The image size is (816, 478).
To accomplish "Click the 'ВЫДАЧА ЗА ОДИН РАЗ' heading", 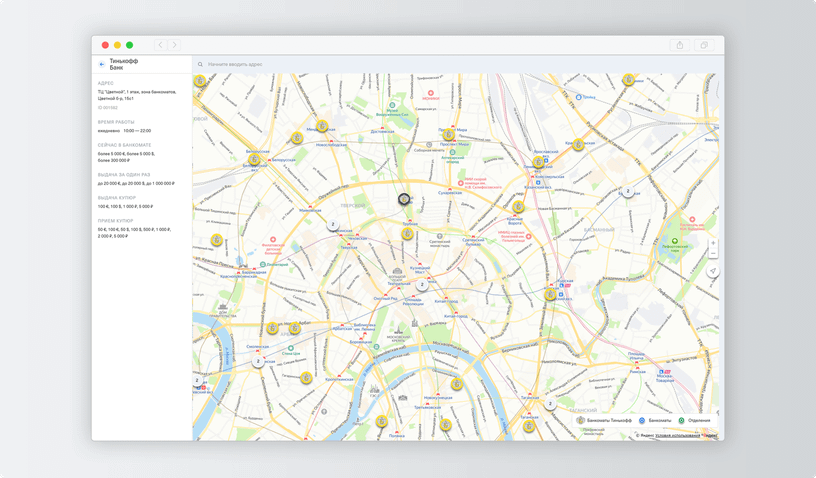I will 124,175.
